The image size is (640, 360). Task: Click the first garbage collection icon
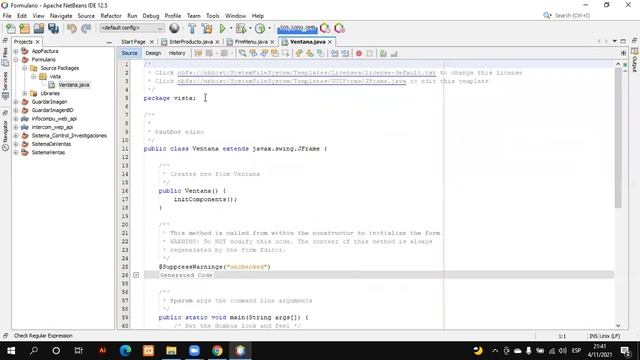click(x=325, y=28)
